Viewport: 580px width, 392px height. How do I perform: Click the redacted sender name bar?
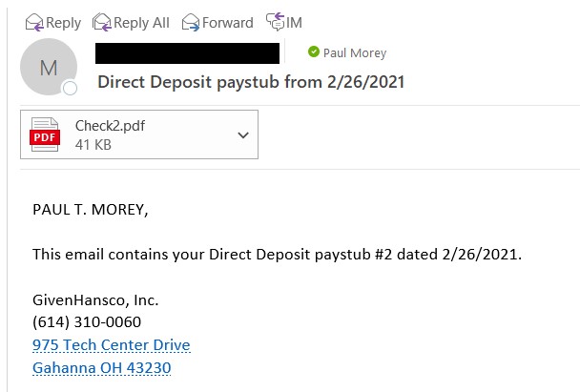point(188,53)
